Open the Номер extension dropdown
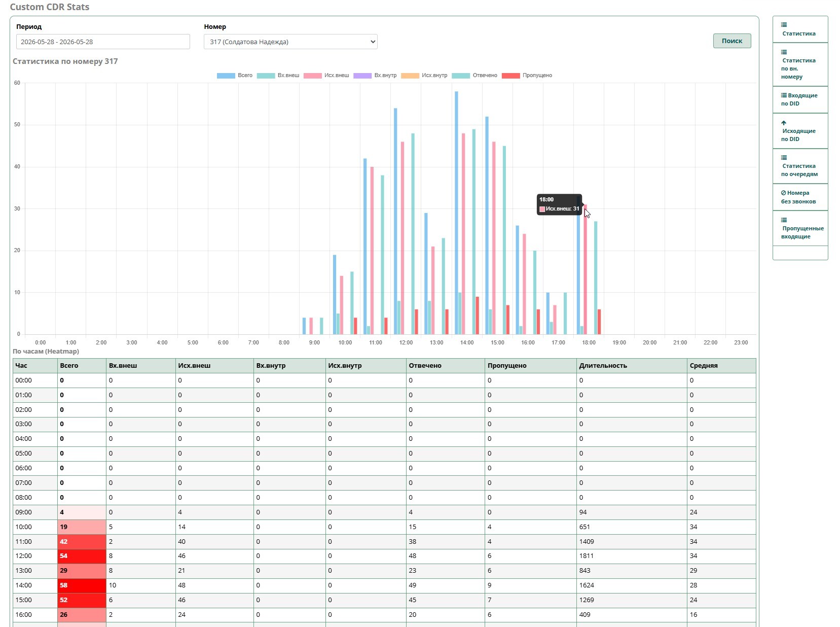 pos(290,42)
